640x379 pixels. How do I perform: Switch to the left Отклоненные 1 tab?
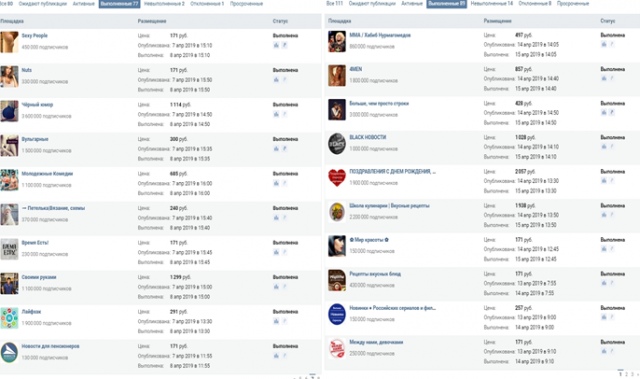tap(207, 4)
